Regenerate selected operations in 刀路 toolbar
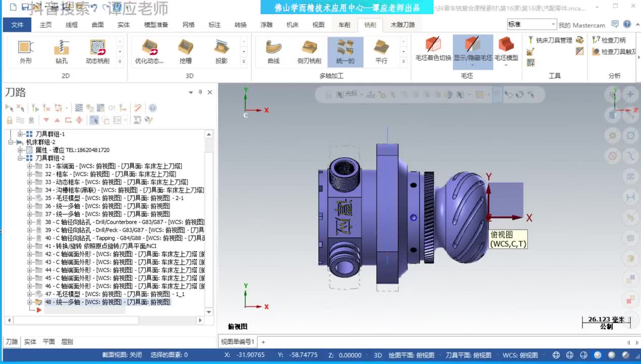Screen dimensions: 641x364 click(35, 108)
